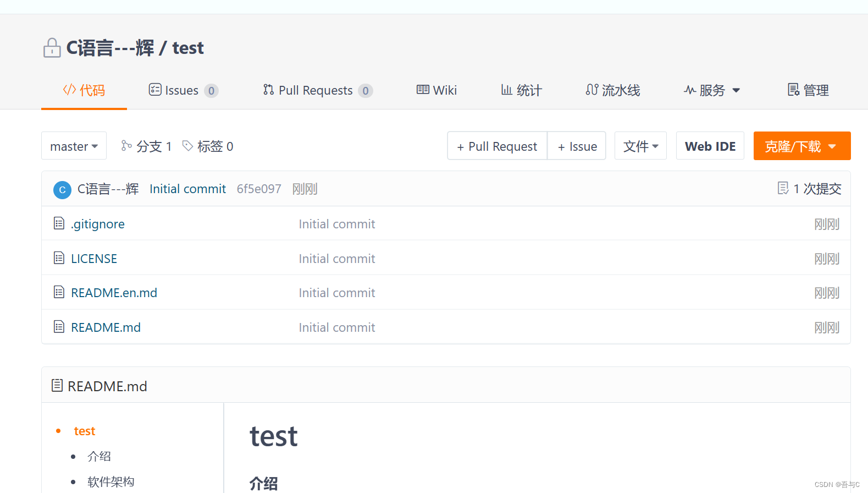Click the Pull Requests merge icon
The width and height of the screenshot is (868, 493).
coord(268,89)
